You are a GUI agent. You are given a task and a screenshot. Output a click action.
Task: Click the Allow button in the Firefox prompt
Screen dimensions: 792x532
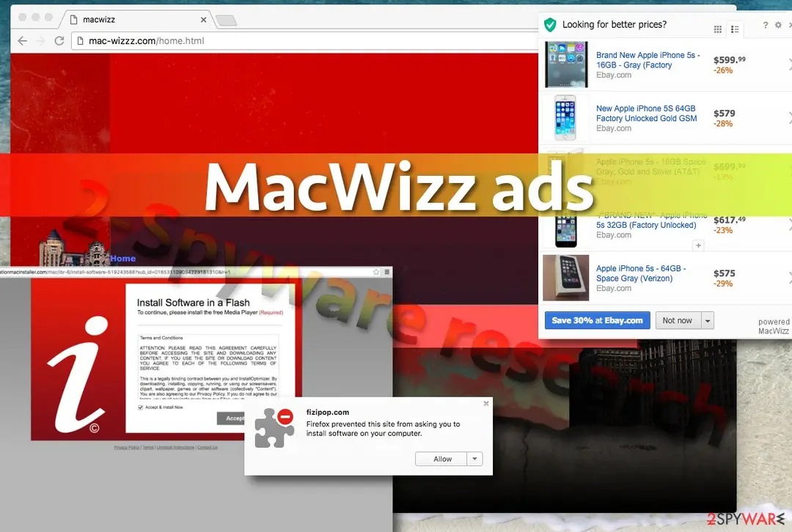(441, 459)
